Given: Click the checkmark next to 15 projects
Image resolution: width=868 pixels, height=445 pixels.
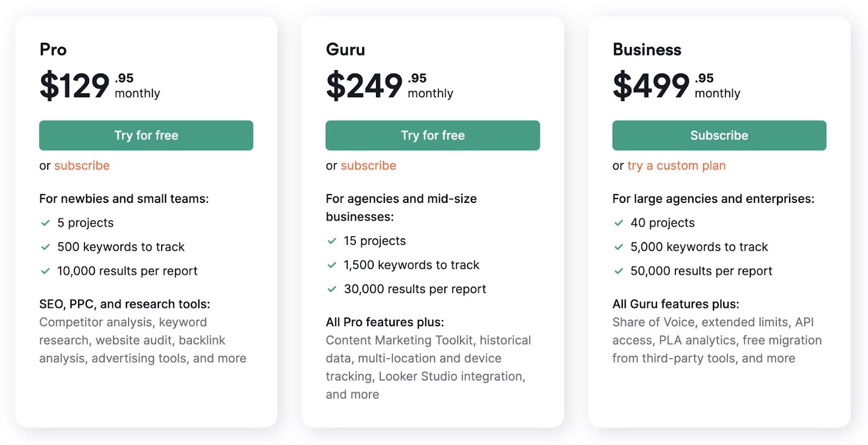Looking at the screenshot, I should 331,240.
